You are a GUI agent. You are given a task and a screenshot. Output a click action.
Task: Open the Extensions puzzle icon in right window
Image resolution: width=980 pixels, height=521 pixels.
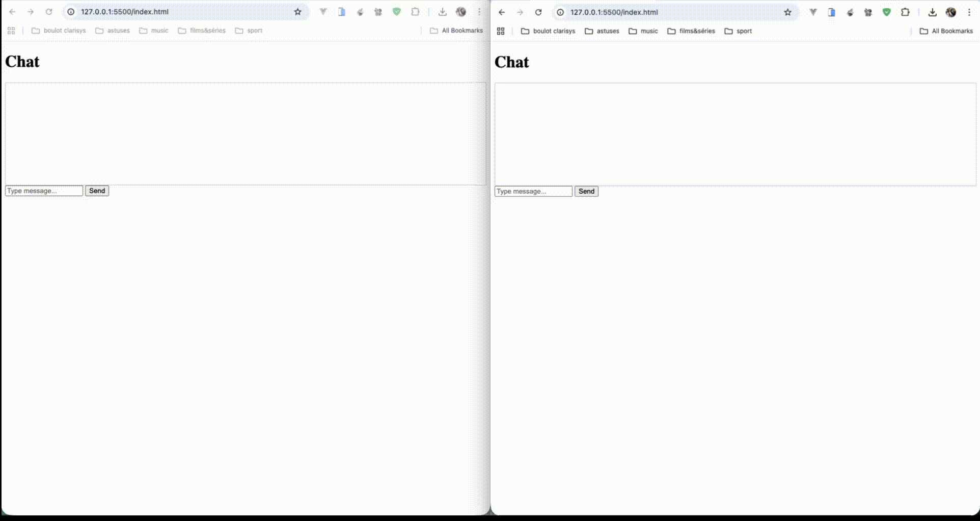pos(905,12)
